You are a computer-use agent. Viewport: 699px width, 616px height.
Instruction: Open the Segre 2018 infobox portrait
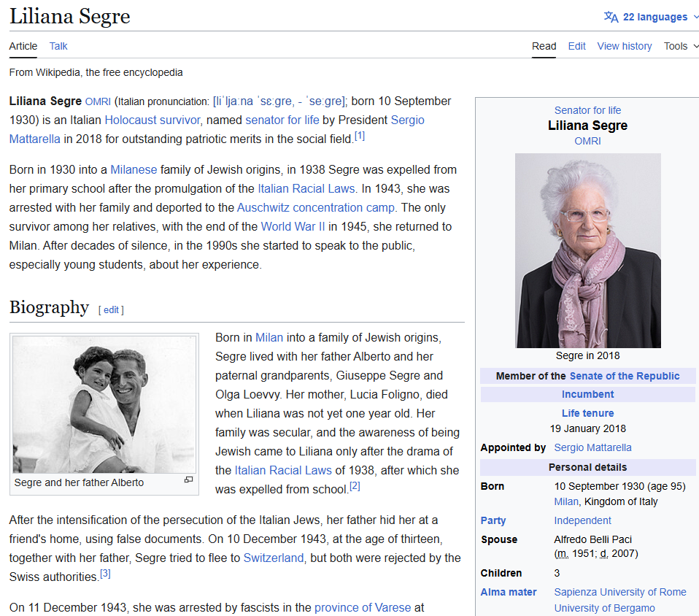coord(588,250)
